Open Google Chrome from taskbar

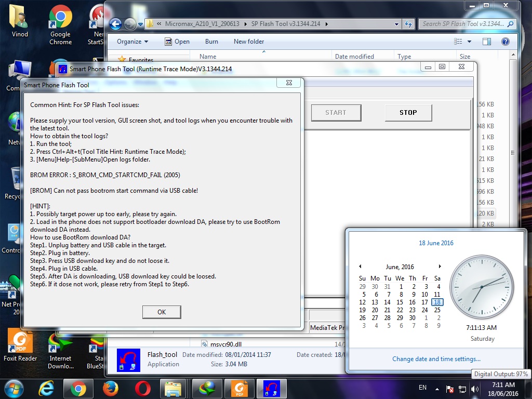(78, 389)
